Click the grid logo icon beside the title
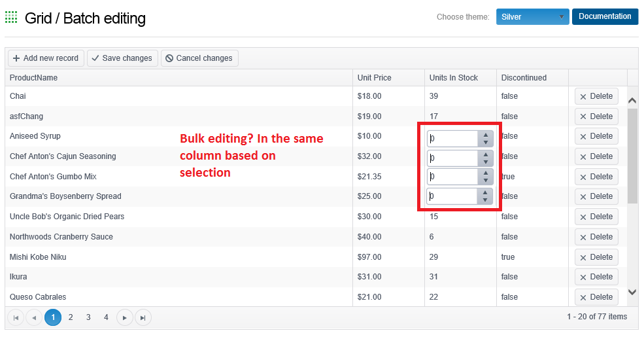Viewport: 644px width, 337px height. click(11, 18)
